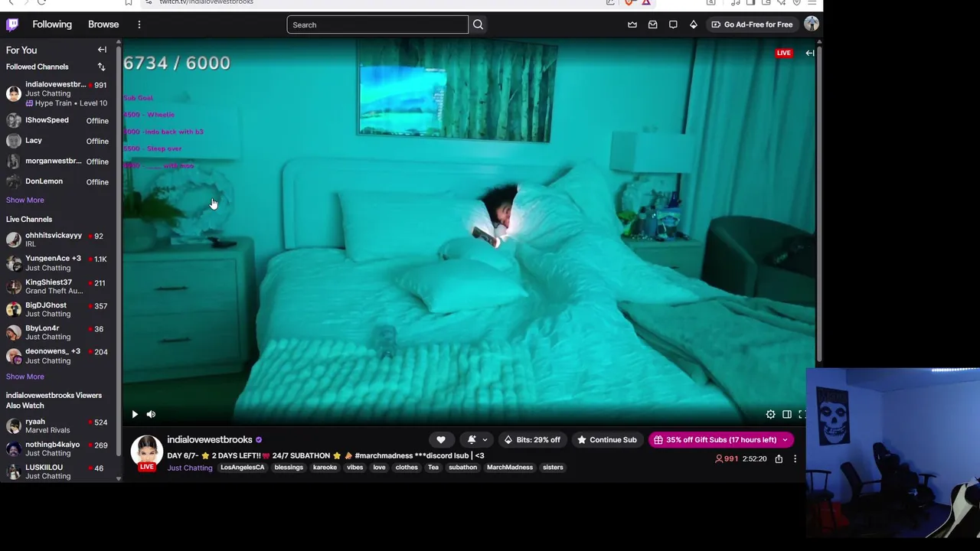The width and height of the screenshot is (980, 551).
Task: Click the LosAngelesCA tag
Action: point(243,467)
